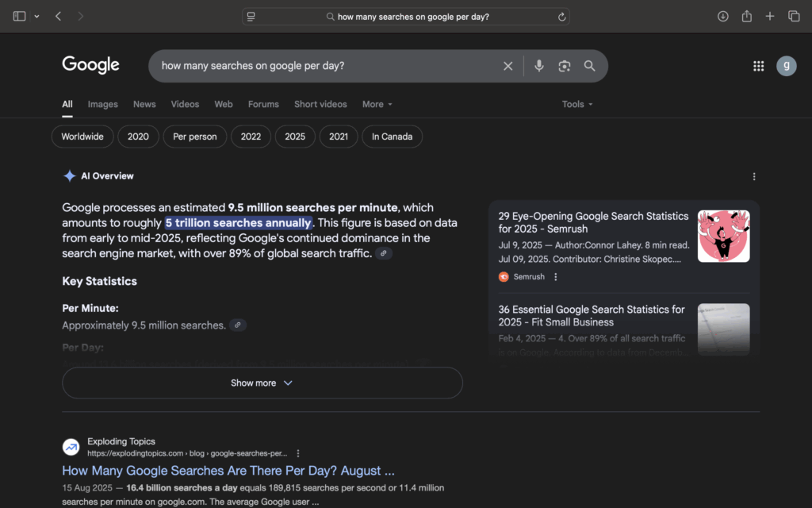Open the Safari share menu
The height and width of the screenshot is (508, 812).
[x=746, y=16]
